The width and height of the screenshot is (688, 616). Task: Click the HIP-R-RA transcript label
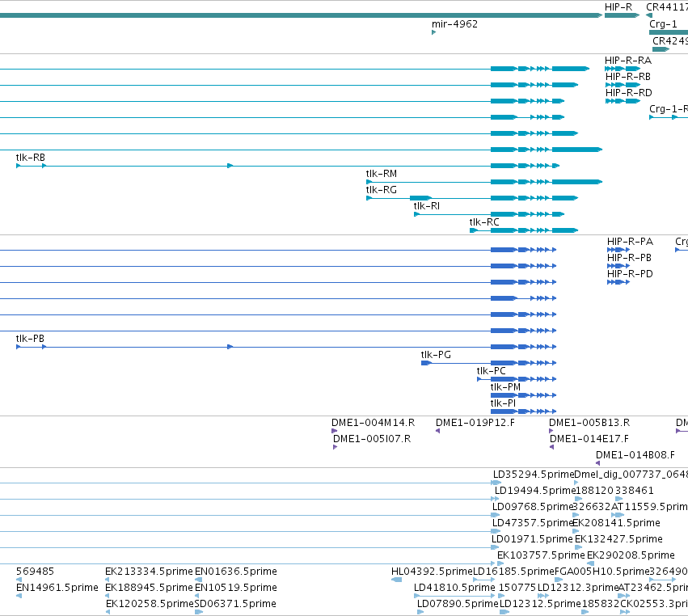pos(628,60)
